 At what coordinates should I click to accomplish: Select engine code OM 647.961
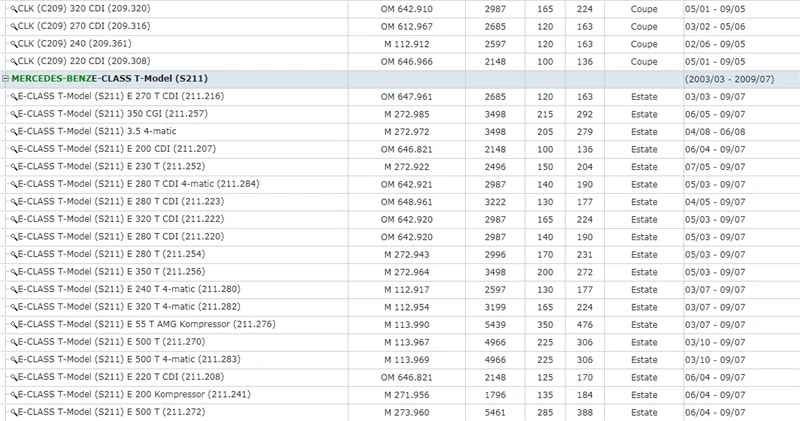pos(407,97)
